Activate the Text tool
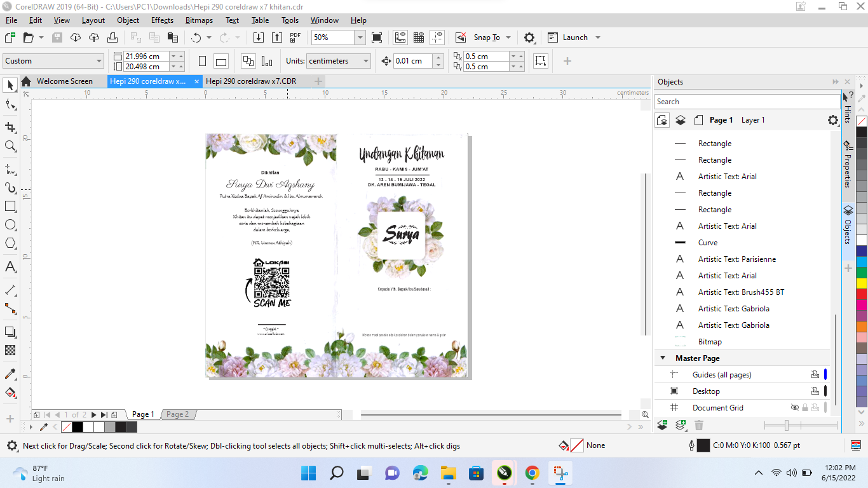Image resolution: width=868 pixels, height=488 pixels. click(10, 267)
